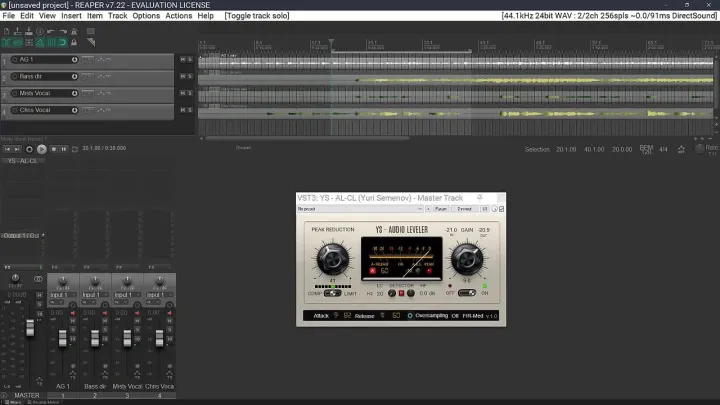Click the transport Record button
The height and width of the screenshot is (405, 720).
point(29,149)
